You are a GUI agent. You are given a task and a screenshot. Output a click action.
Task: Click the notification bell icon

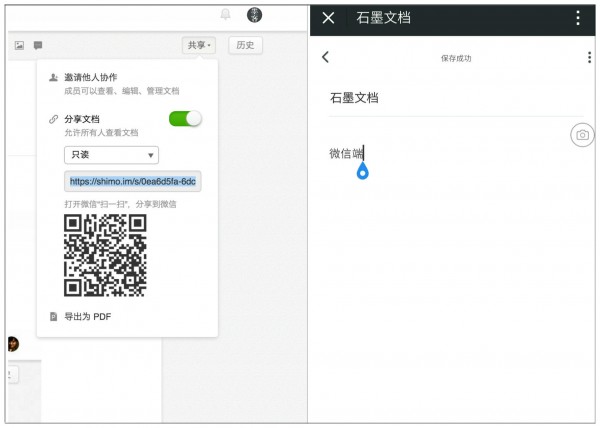(x=225, y=14)
